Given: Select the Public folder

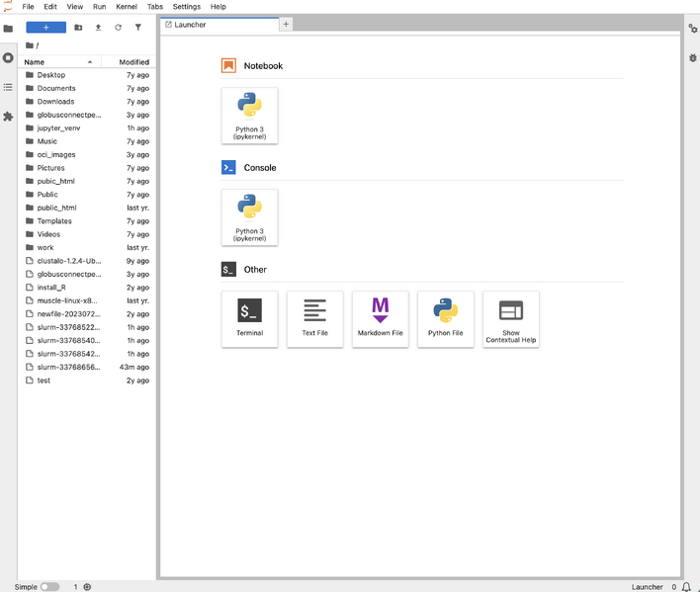Looking at the screenshot, I should (x=87, y=195).
